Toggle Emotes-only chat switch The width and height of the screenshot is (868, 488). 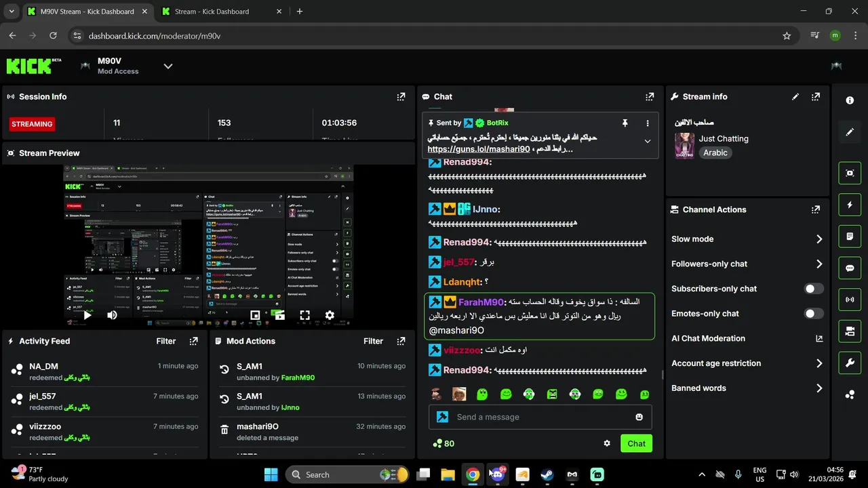(x=814, y=314)
